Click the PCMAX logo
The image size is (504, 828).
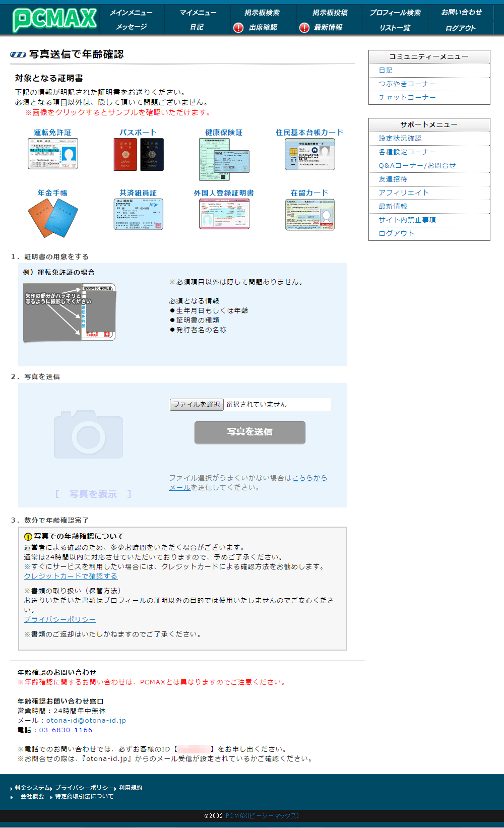pos(54,19)
